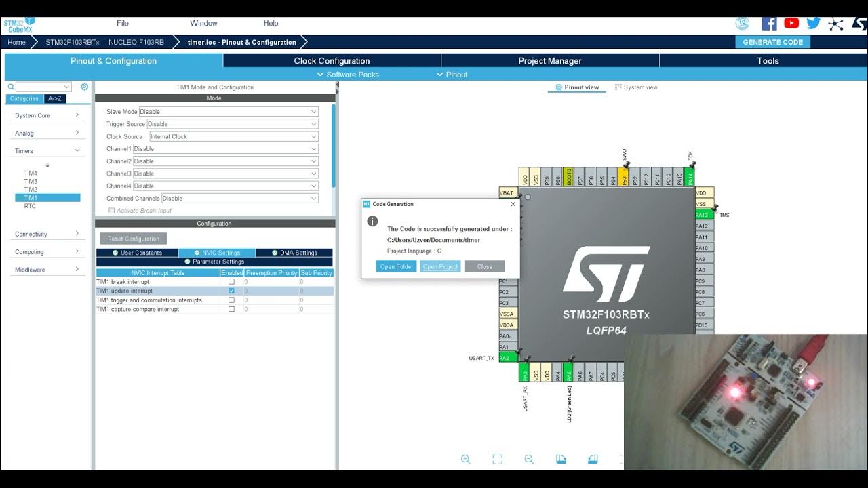868x488 pixels.
Task: Click Reset Configuration button
Action: click(x=133, y=239)
